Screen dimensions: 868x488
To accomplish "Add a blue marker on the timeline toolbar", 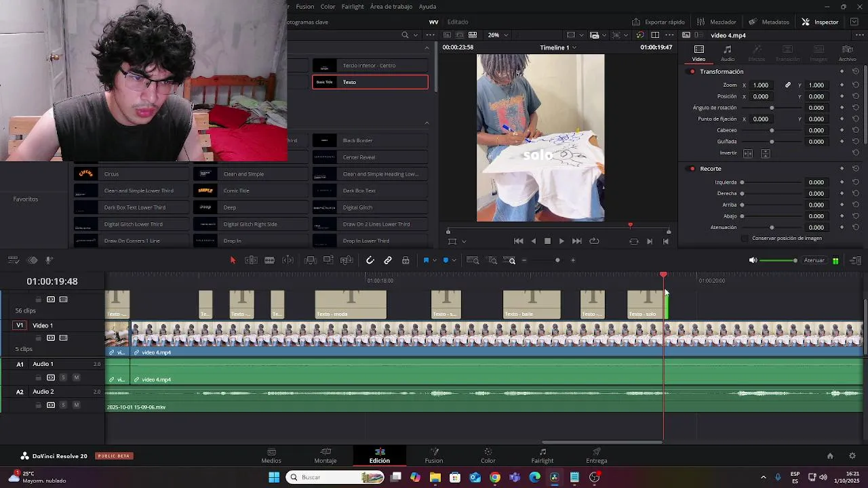I will (x=446, y=260).
